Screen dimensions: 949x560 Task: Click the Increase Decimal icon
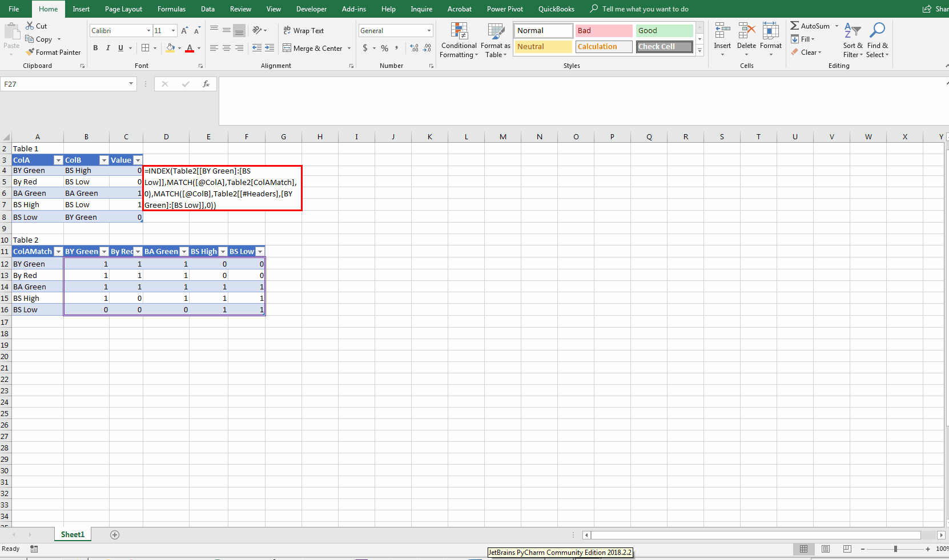(x=413, y=49)
